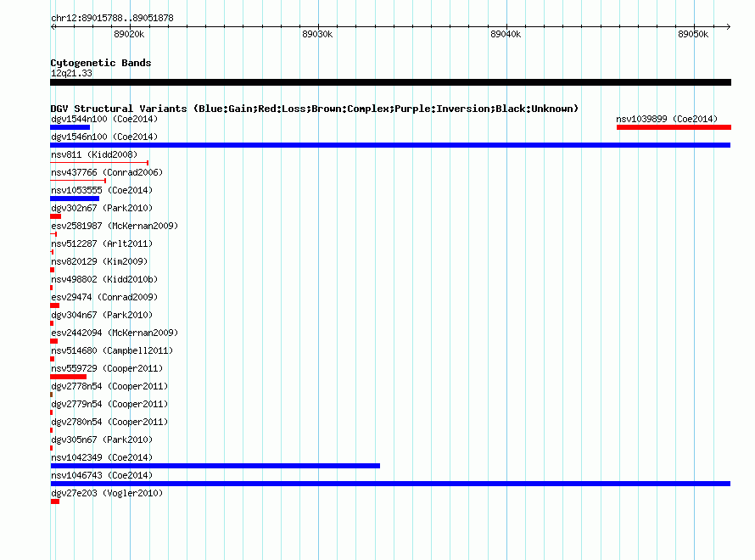
Task: Open nsv514680 (Campbell2011) variant label
Action: click(112, 350)
